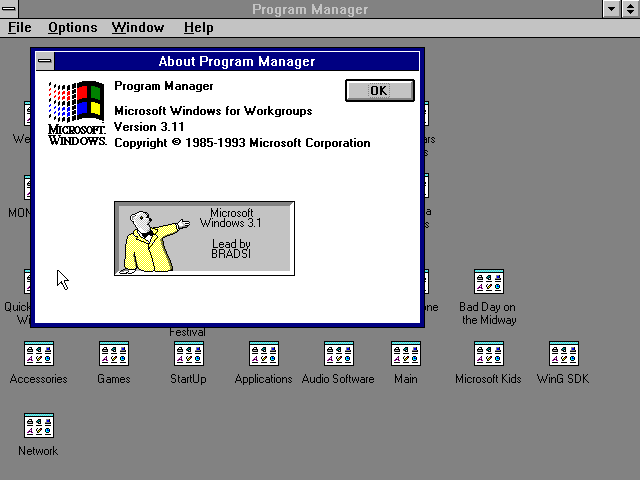Click the 'Network' group label
This screenshot has width=640, height=480.
click(x=38, y=451)
